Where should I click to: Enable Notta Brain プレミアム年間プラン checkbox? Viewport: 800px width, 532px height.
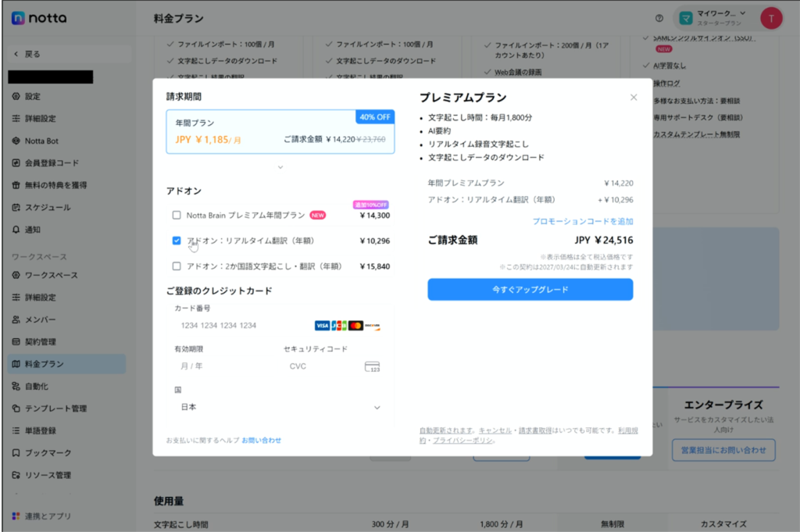pyautogui.click(x=177, y=215)
